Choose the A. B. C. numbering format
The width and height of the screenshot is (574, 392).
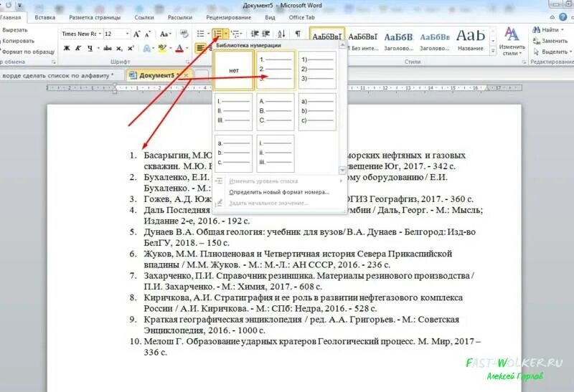coord(276,112)
